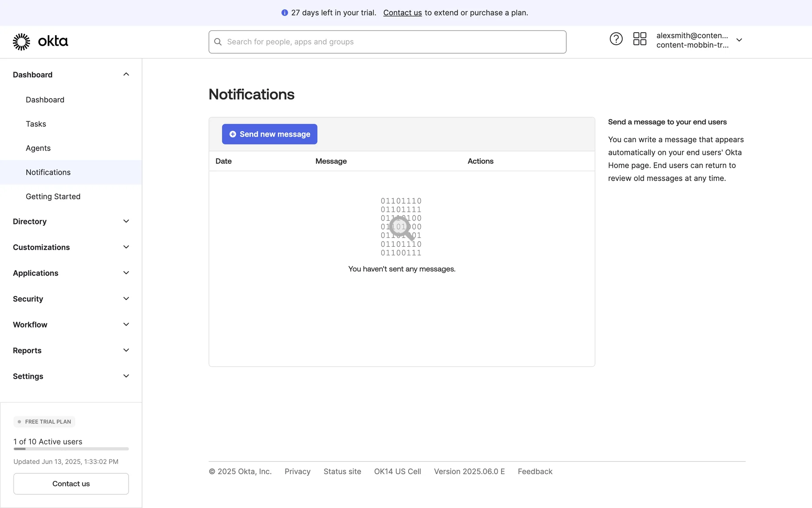Click the search magnifier icon
The width and height of the screenshot is (812, 508).
click(218, 42)
